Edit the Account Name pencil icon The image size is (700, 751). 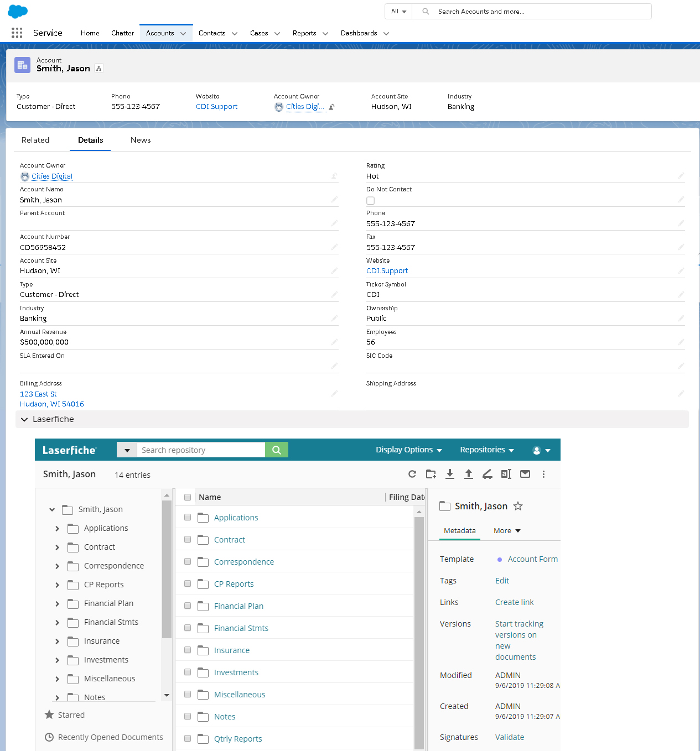(335, 200)
